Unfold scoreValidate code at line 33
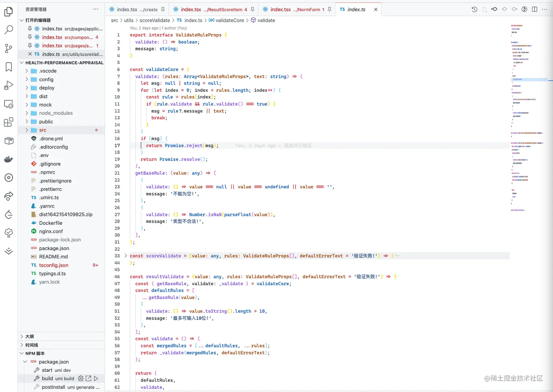553x392 pixels. [125, 256]
